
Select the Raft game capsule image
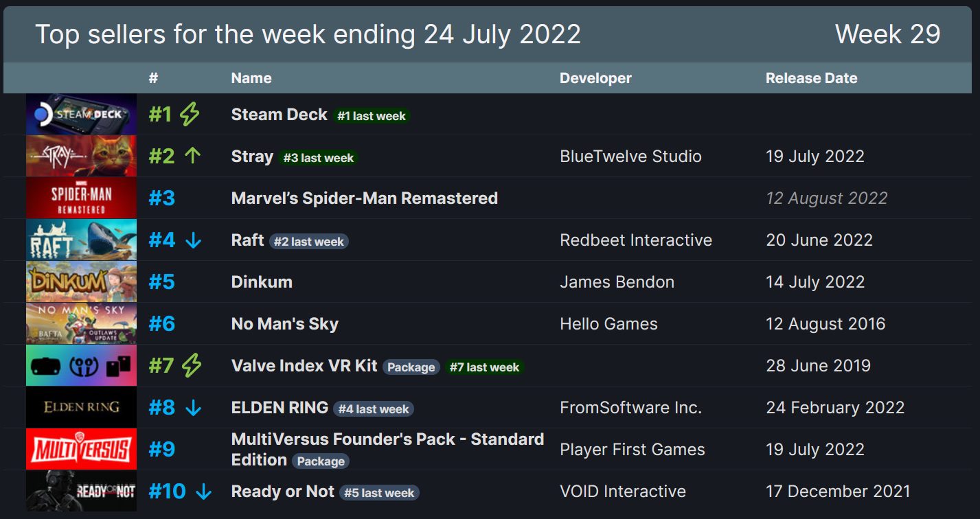pos(81,240)
